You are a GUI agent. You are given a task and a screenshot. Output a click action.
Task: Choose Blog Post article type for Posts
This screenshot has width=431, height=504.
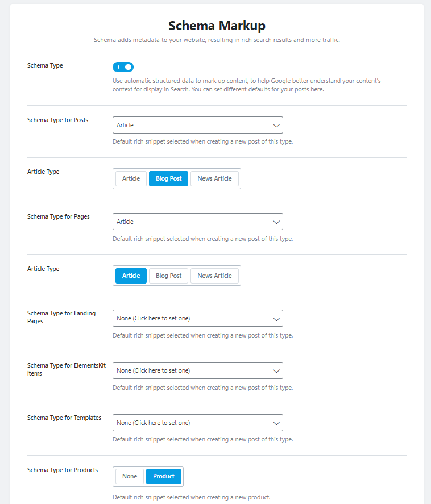[168, 178]
